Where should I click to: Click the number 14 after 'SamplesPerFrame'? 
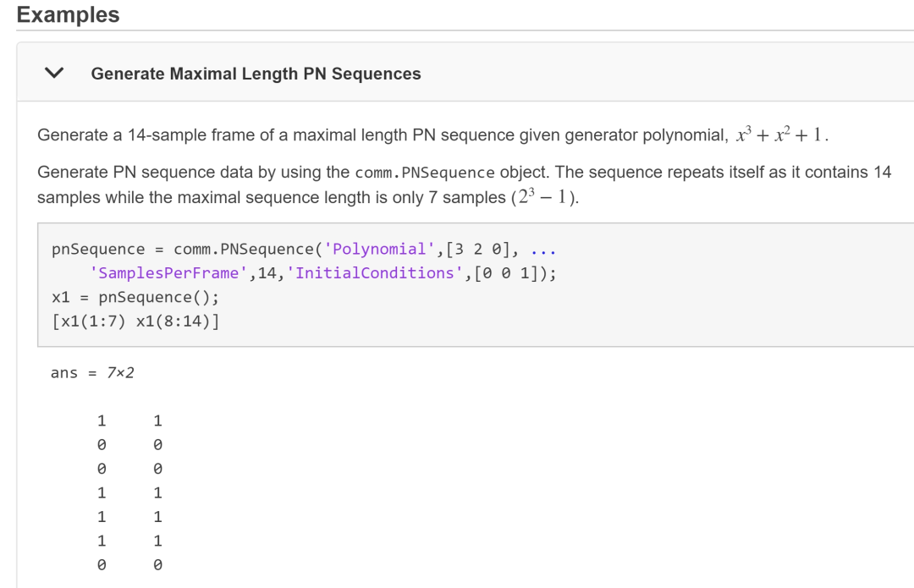(x=267, y=273)
